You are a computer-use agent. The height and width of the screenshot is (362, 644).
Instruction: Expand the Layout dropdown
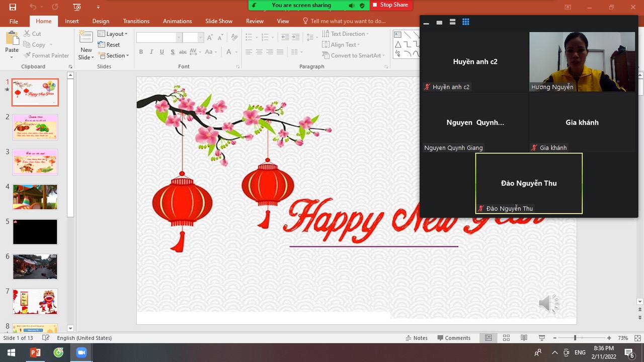click(x=113, y=34)
